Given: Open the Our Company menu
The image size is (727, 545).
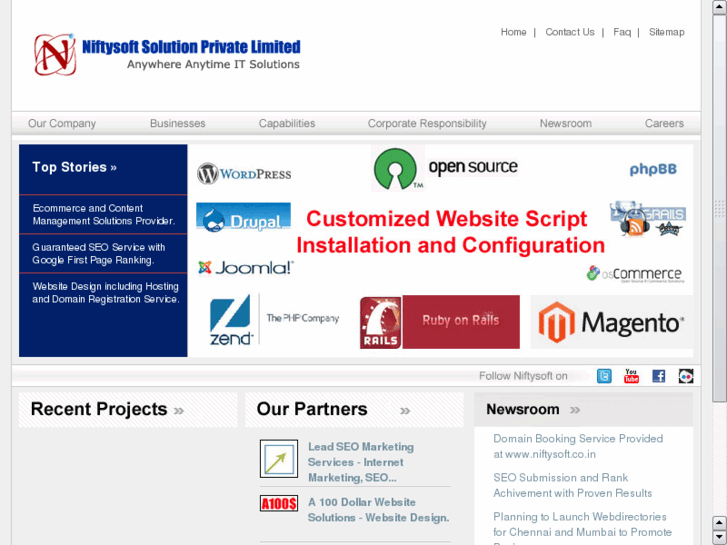Looking at the screenshot, I should (62, 123).
